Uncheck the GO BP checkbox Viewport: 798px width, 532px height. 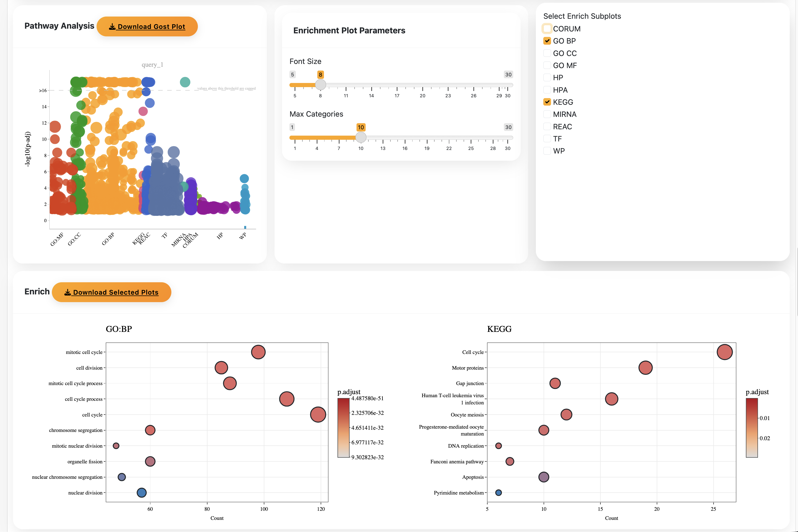(547, 41)
